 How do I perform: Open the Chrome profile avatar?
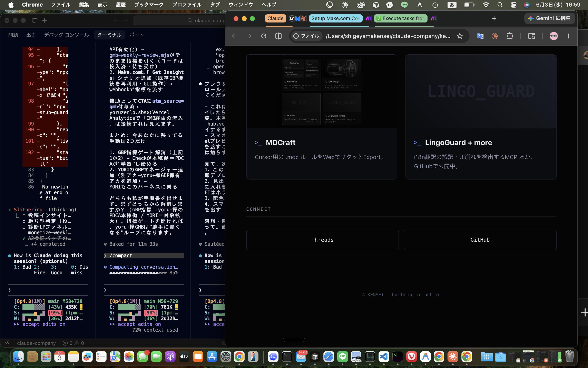[x=553, y=36]
